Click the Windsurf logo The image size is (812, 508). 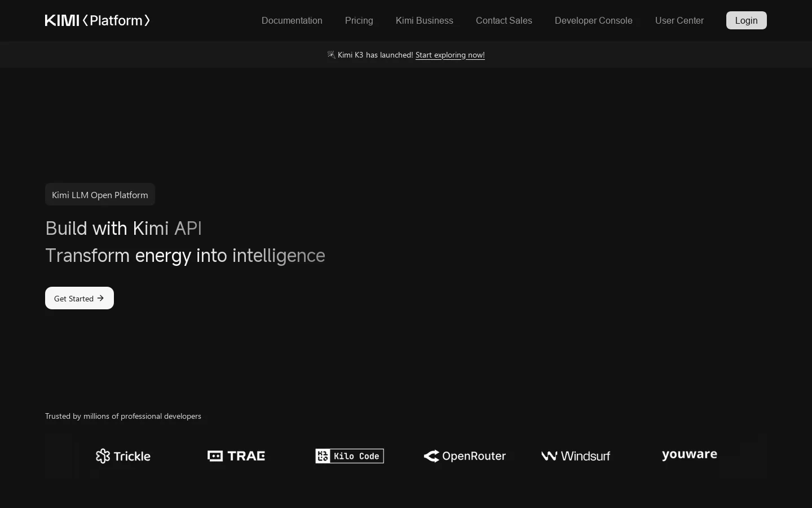click(576, 456)
